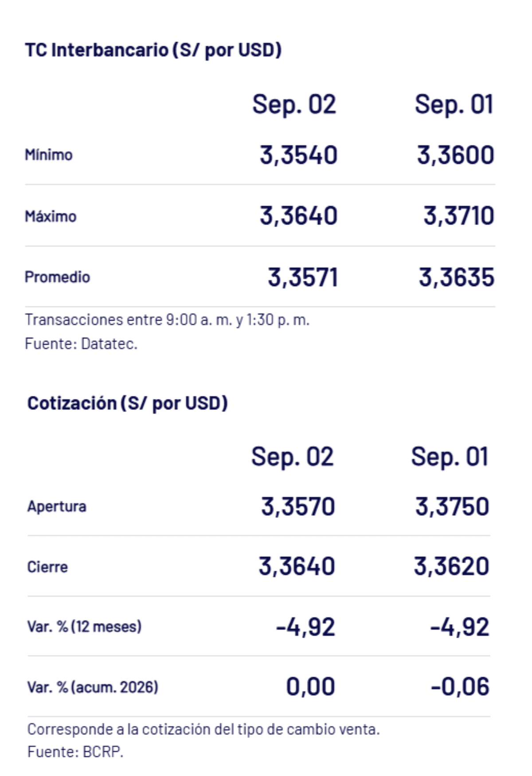Select the Sep. 01 column header in TC Interbancario

click(x=454, y=105)
